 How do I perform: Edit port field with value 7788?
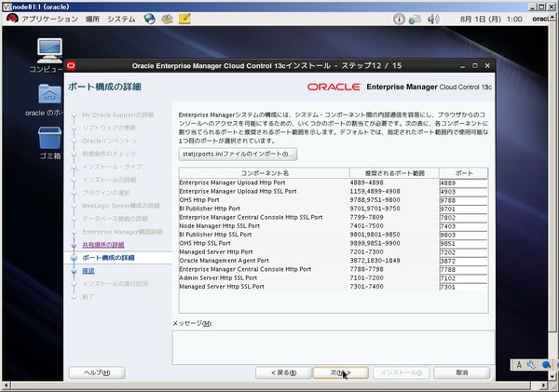click(x=463, y=269)
